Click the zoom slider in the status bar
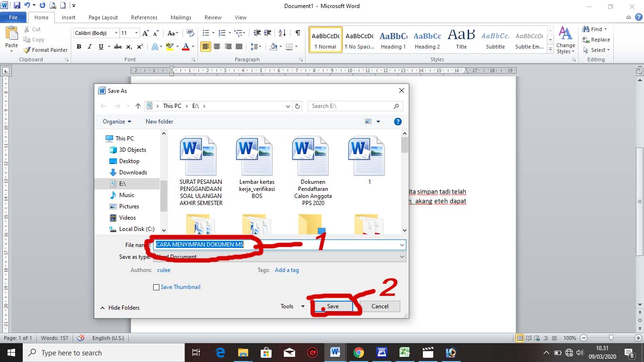Image resolution: width=644 pixels, height=362 pixels. tap(611, 338)
